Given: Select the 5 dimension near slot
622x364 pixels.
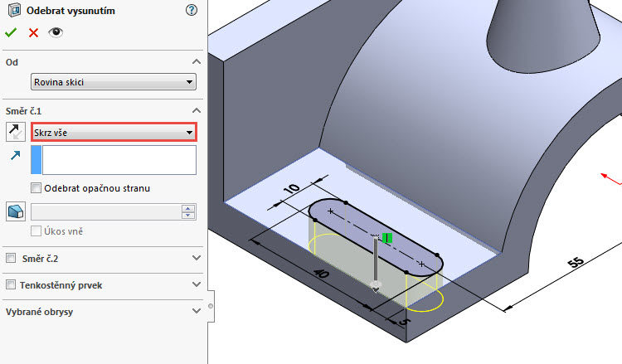Looking at the screenshot, I should tap(402, 322).
